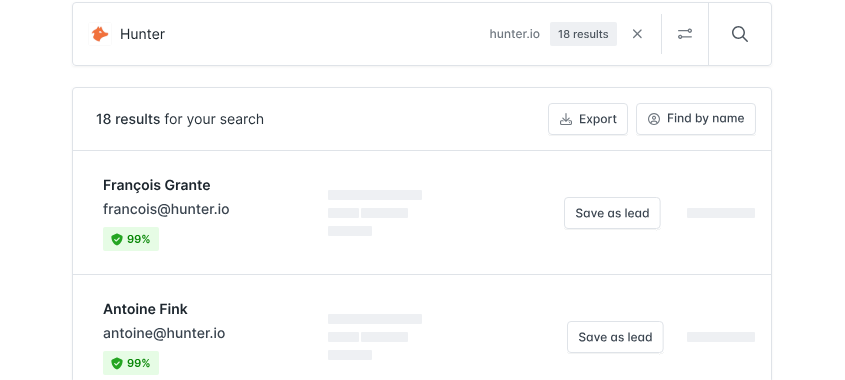Screen dimensions: 845x380
Task: Click the francois@hunter.io email address
Action: tap(166, 209)
